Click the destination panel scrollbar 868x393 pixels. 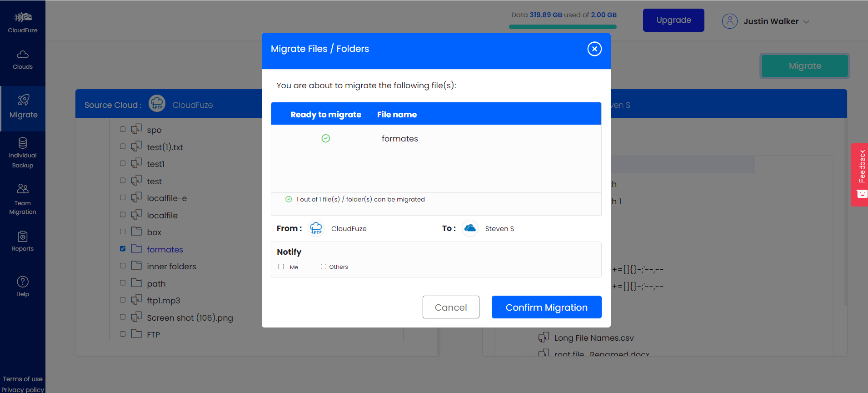click(845, 212)
